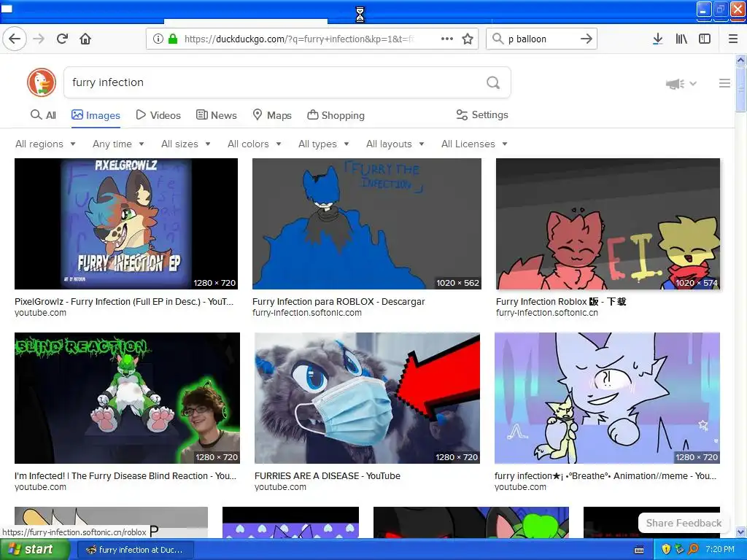Click 'I'm Infected! The Furry Disease' link

pos(125,475)
